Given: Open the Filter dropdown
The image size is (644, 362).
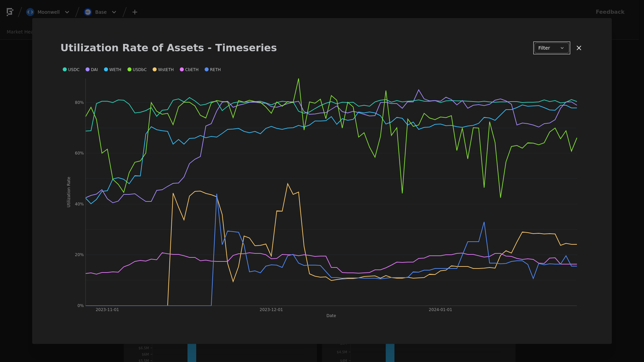Looking at the screenshot, I should pos(551,48).
